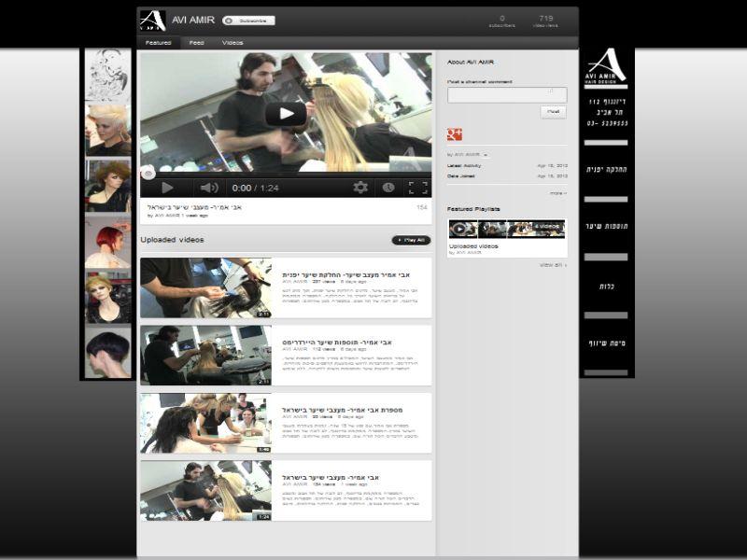Click the 'Uploaded videos' playlist title link
747x560 pixels.
pyautogui.click(x=473, y=246)
